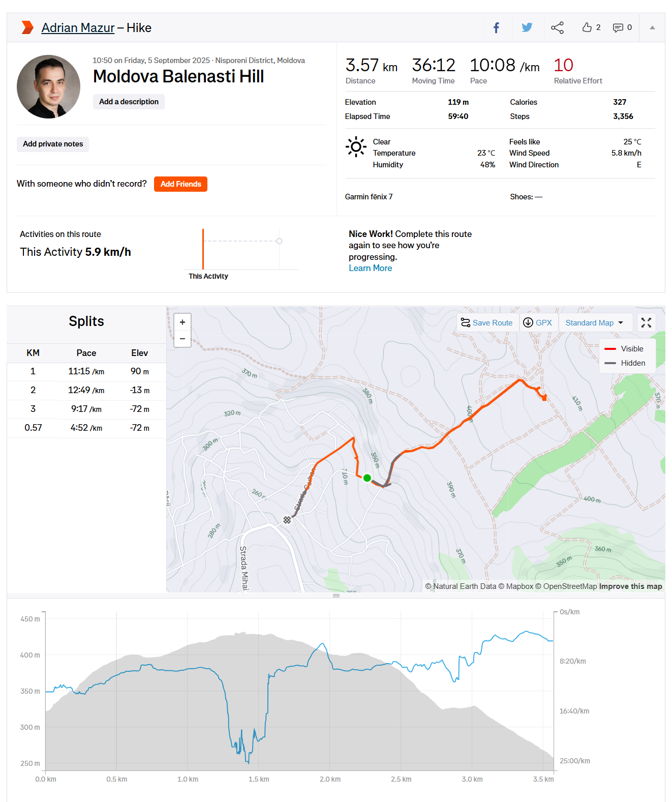Download the GPX file
672x802 pixels.
pyautogui.click(x=538, y=322)
